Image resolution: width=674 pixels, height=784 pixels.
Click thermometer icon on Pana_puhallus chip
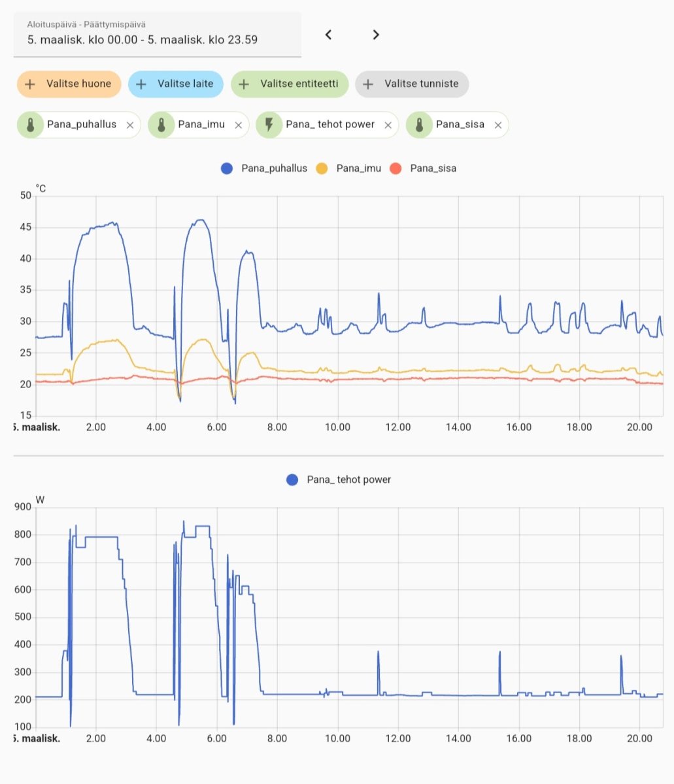coord(30,125)
